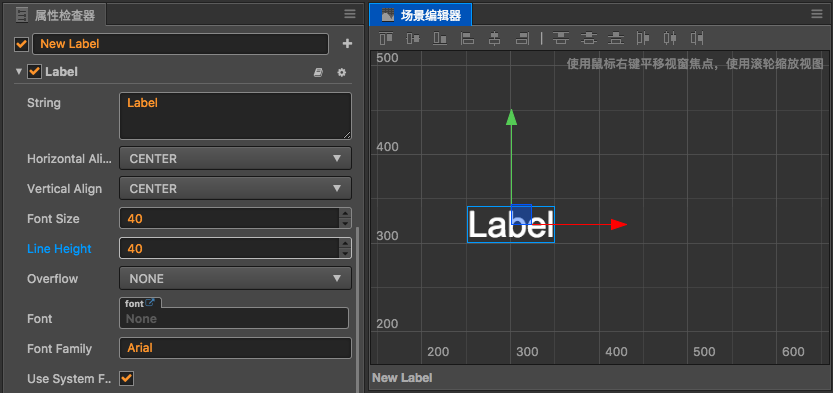Disable the Label component checkbox
The image size is (833, 393).
pos(35,72)
